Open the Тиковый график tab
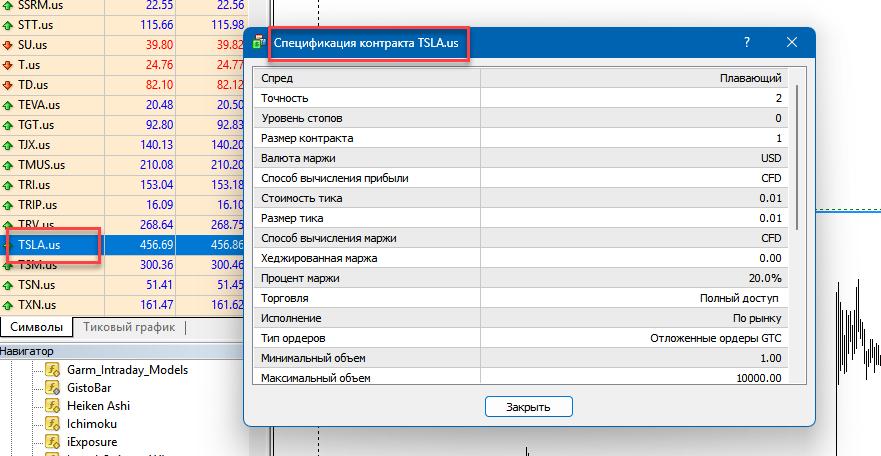The image size is (881, 456). coord(128,327)
